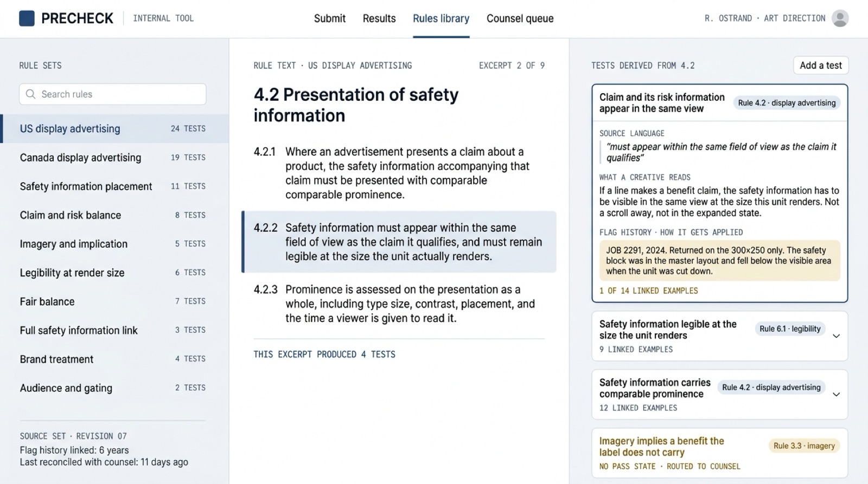Open the JOB 2291 flag history note
The height and width of the screenshot is (484, 868).
[719, 261]
